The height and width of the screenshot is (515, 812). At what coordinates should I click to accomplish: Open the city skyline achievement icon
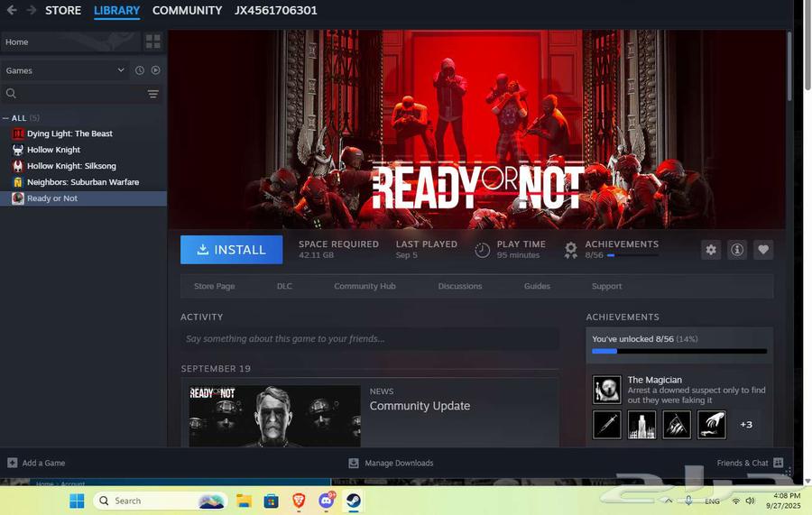[x=641, y=425]
